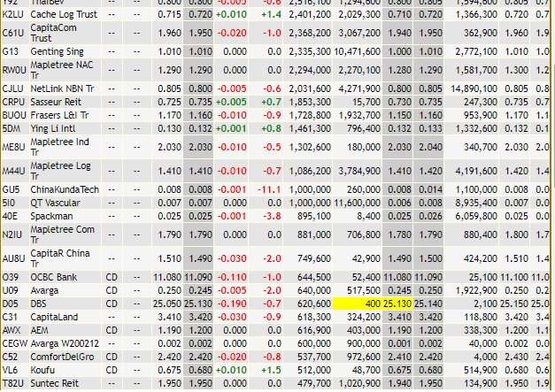
Task: Click ticker O39
Action: coord(11,277)
